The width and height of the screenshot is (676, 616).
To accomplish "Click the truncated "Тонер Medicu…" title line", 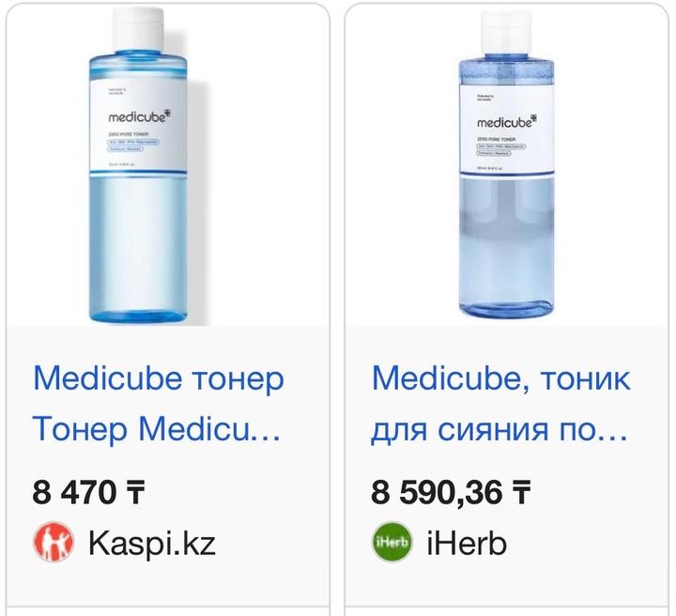I will [156, 430].
